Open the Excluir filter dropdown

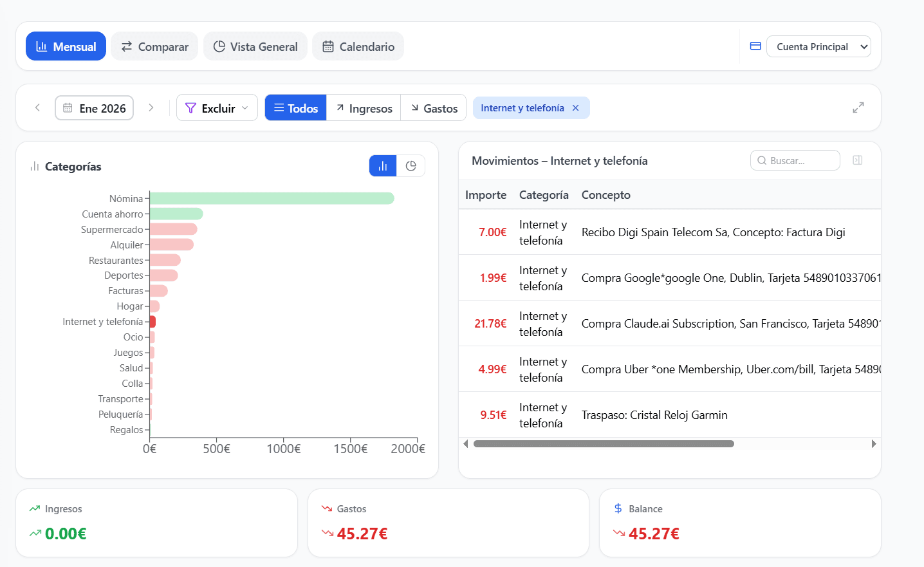(217, 108)
